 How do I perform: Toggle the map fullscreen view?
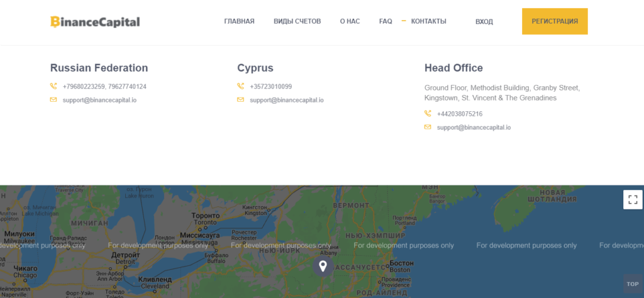[x=633, y=200]
